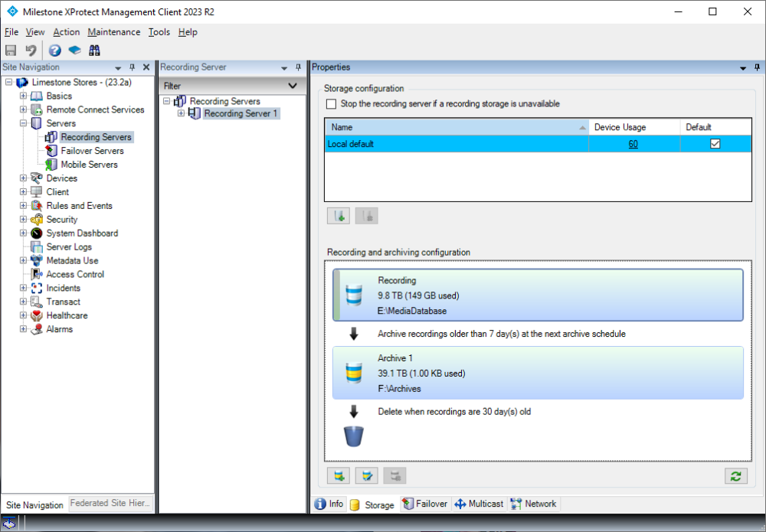Viewport: 766px width, 532px height.
Task: Select the Mobile Servers node
Action: click(x=89, y=165)
